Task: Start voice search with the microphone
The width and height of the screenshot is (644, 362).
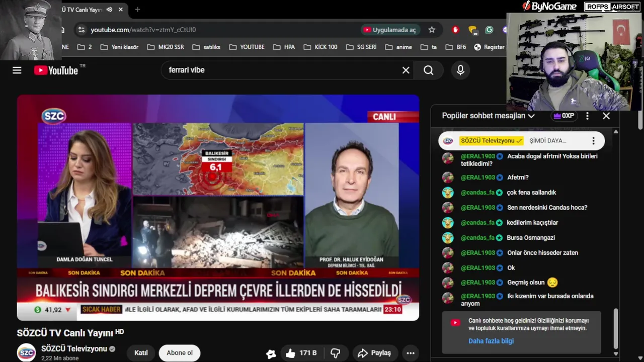Action: pyautogui.click(x=460, y=70)
